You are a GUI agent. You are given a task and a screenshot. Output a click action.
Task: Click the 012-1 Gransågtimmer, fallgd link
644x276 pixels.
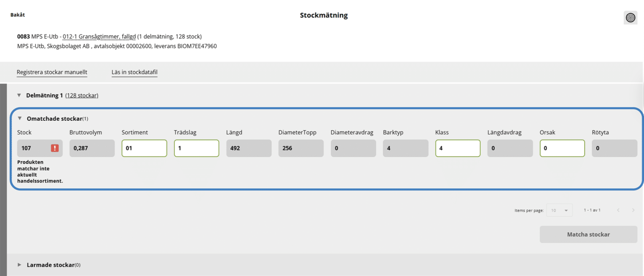(99, 36)
